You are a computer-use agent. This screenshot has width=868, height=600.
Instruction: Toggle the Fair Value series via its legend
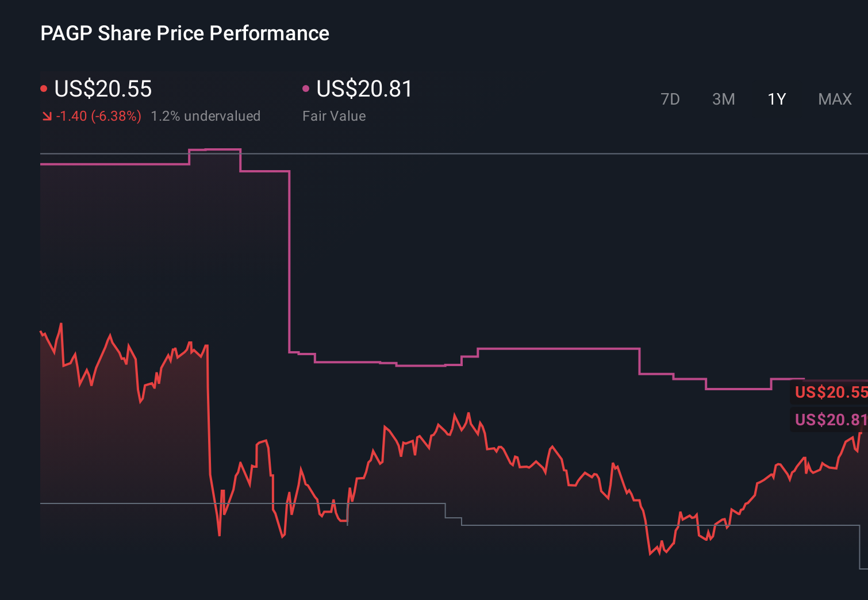coord(364,89)
